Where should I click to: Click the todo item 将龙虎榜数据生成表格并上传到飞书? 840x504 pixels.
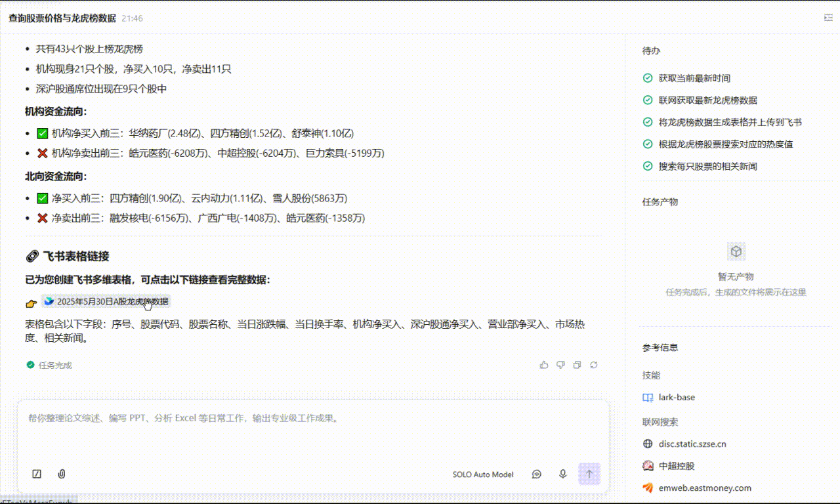[730, 122]
